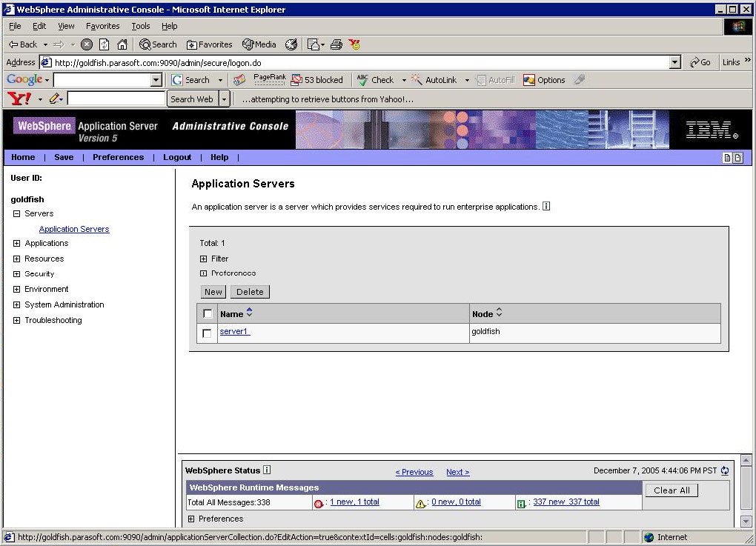This screenshot has width=756, height=546.
Task: Click the Delete button
Action: click(x=250, y=292)
